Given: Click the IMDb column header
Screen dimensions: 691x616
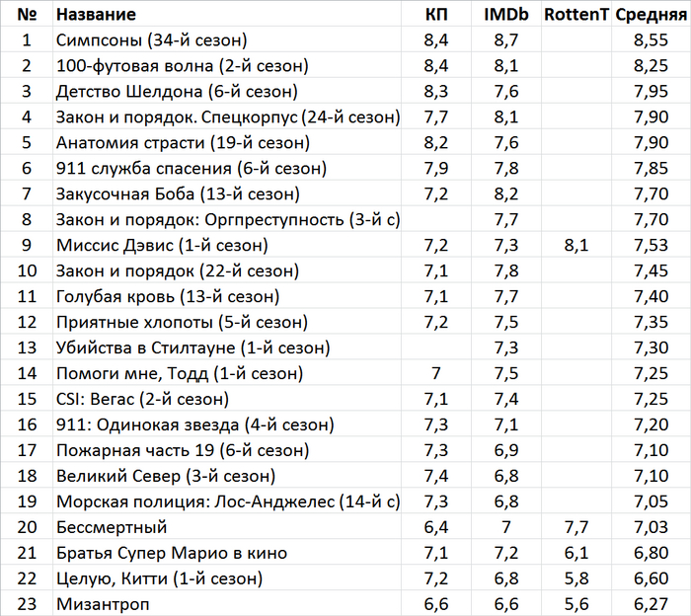Looking at the screenshot, I should pyautogui.click(x=505, y=15).
